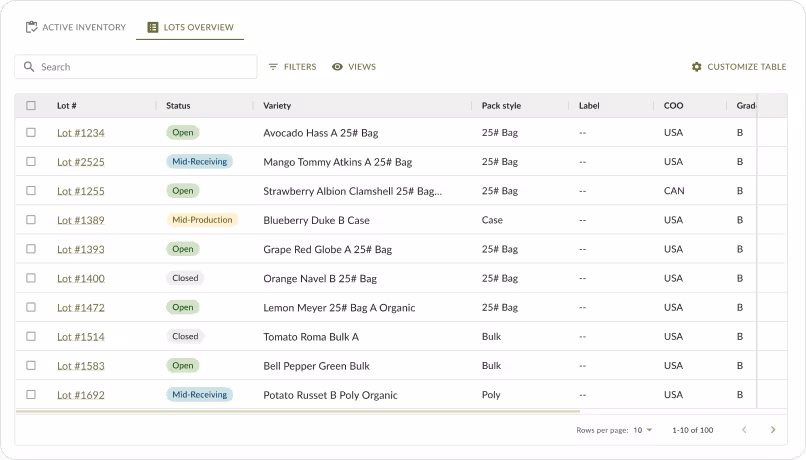
Task: Click 'Bell Pepper Green Bulk' cell
Action: (317, 366)
